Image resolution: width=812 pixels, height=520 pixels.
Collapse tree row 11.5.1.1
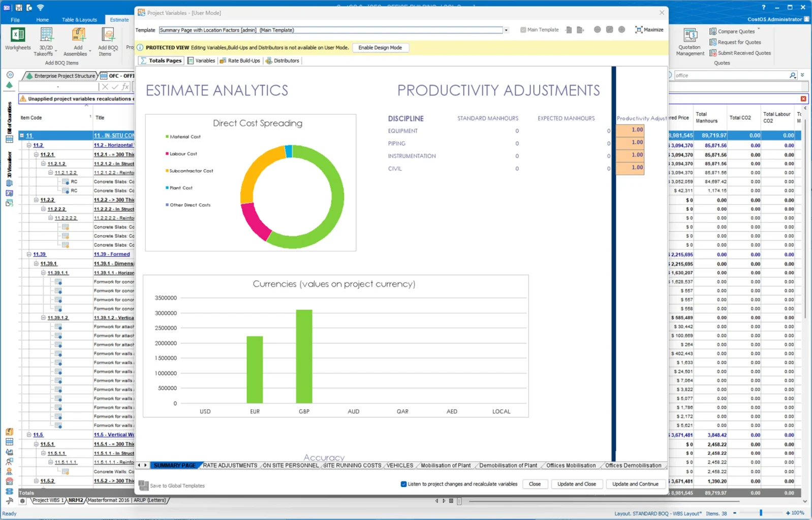43,453
